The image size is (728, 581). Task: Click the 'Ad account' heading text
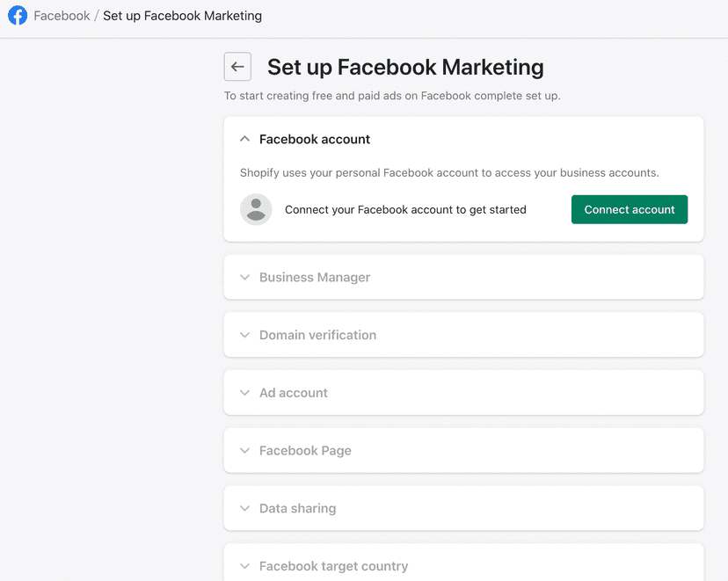[294, 393]
